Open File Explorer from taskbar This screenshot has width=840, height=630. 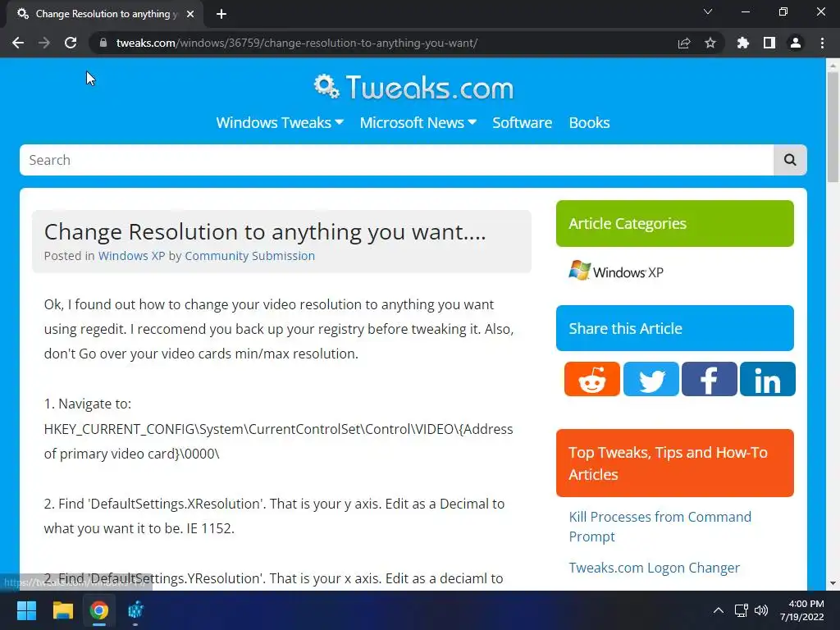point(62,610)
